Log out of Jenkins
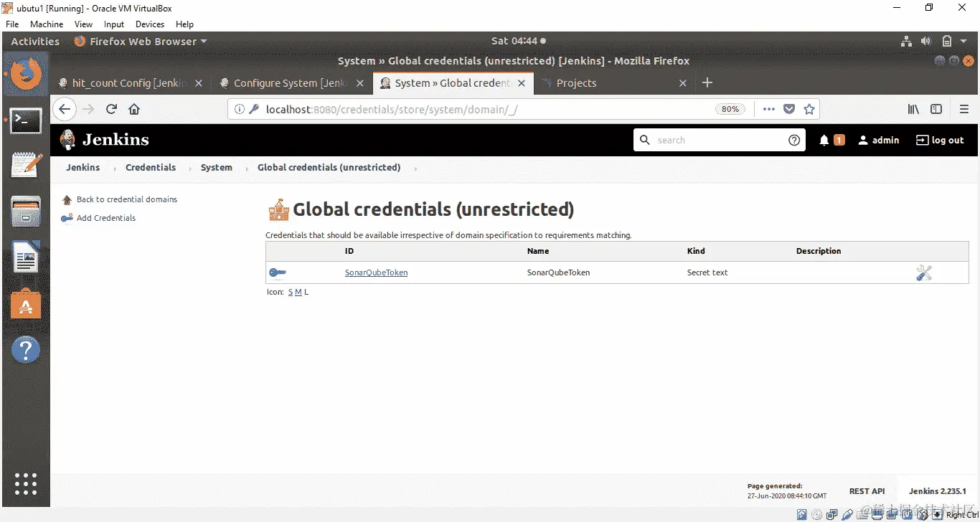This screenshot has width=980, height=522. [x=940, y=140]
